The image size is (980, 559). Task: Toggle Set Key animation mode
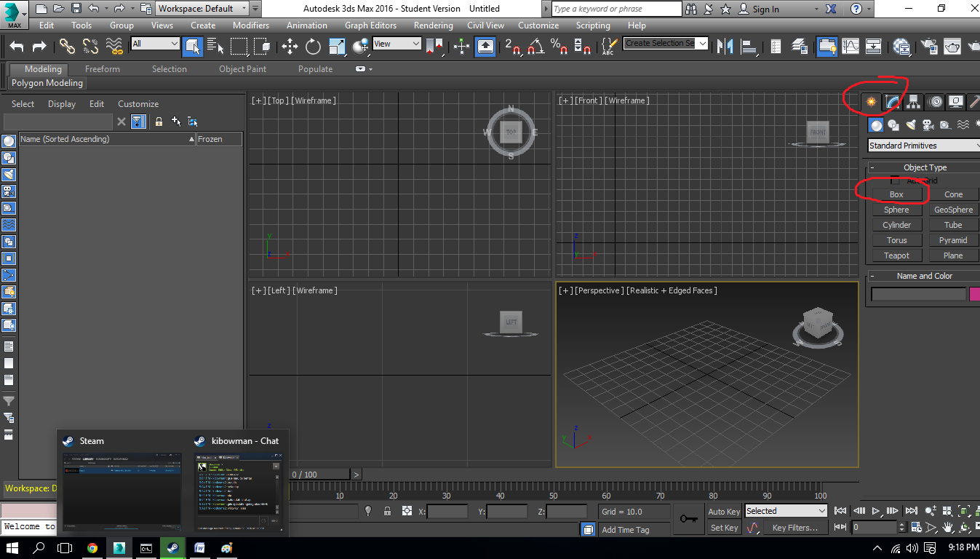tap(724, 528)
